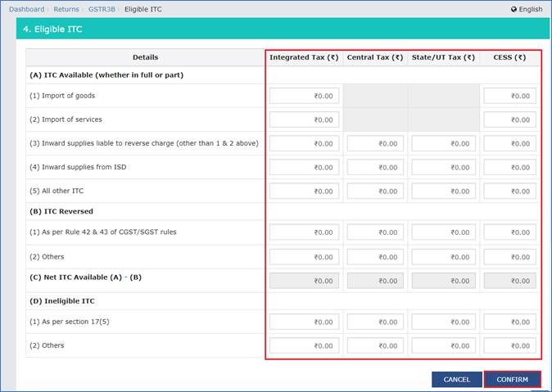Select Central Tax field for Ineligible ITC Others
552x392 pixels.
(x=375, y=346)
